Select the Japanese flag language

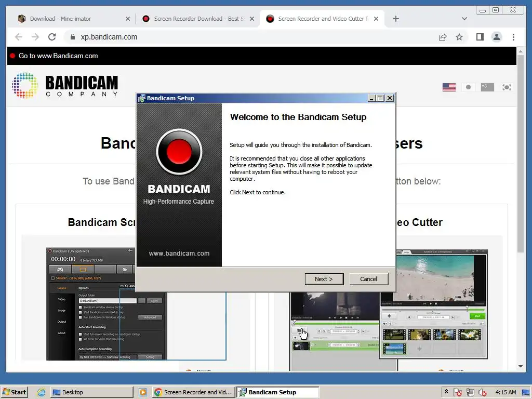click(468, 87)
